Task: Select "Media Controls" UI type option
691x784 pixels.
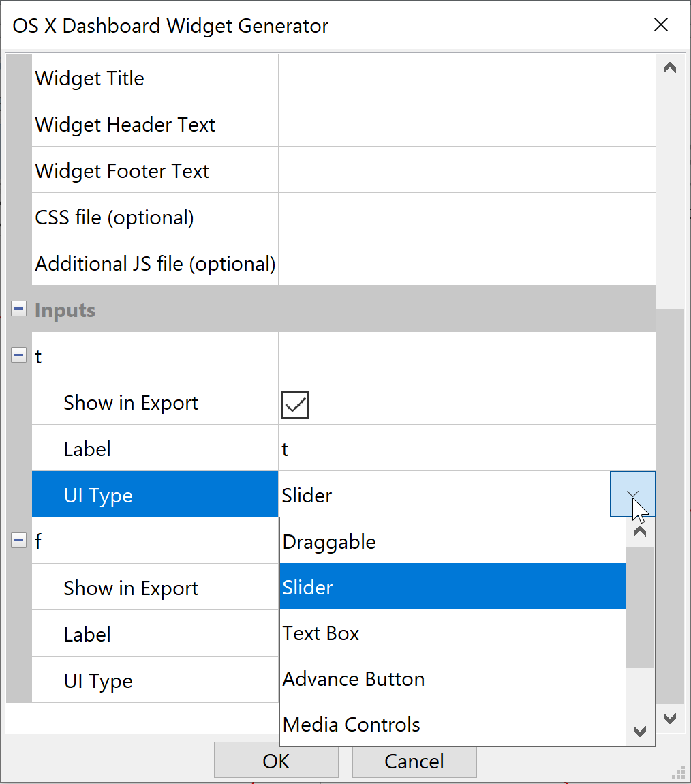Action: coord(351,724)
